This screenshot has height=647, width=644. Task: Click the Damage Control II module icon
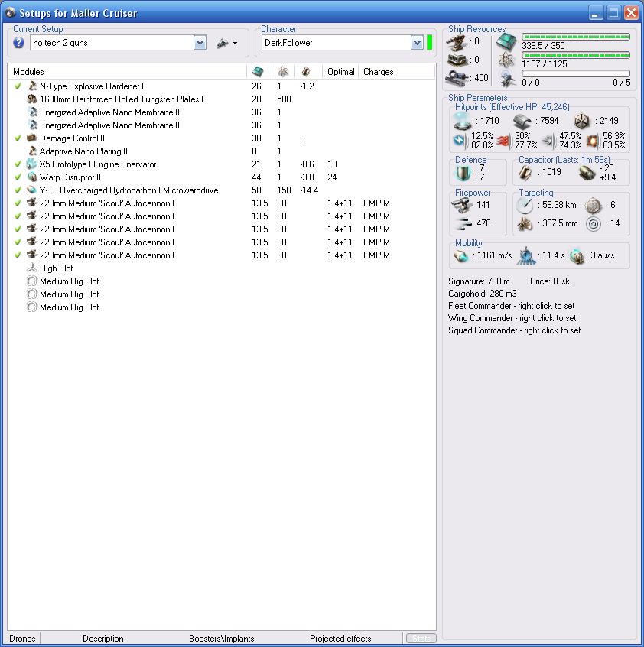(32, 138)
